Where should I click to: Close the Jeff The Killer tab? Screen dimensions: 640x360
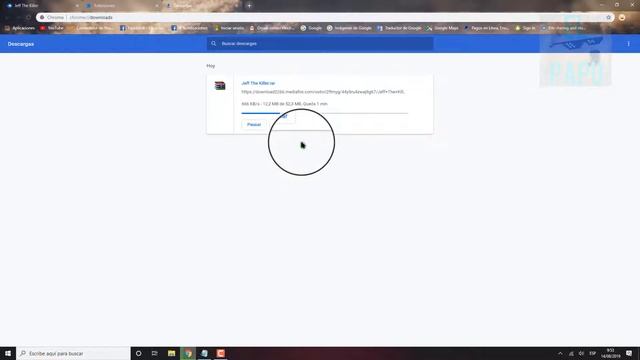(77, 6)
